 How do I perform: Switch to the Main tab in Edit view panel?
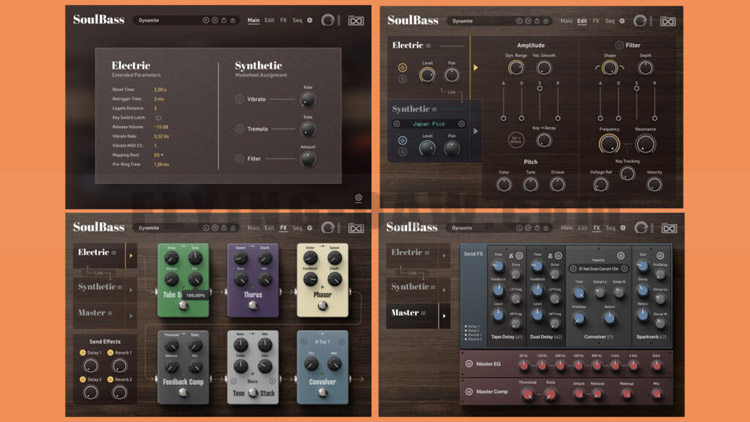(566, 21)
